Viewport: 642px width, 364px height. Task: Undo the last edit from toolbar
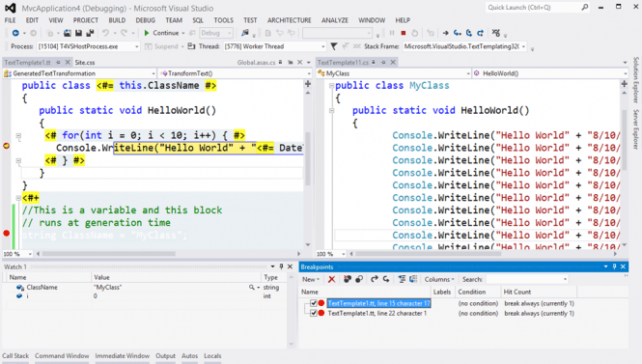tap(105, 33)
